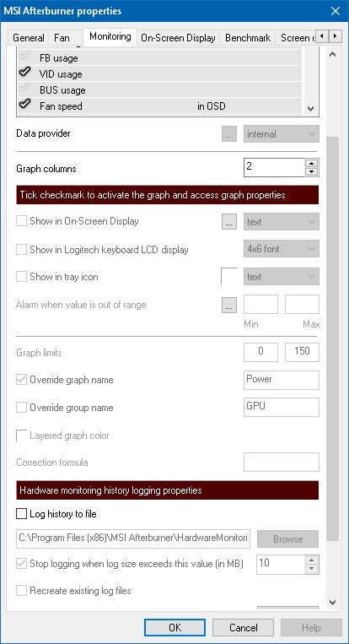Click the Correction formula field
The image size is (349, 644).
coord(282,462)
